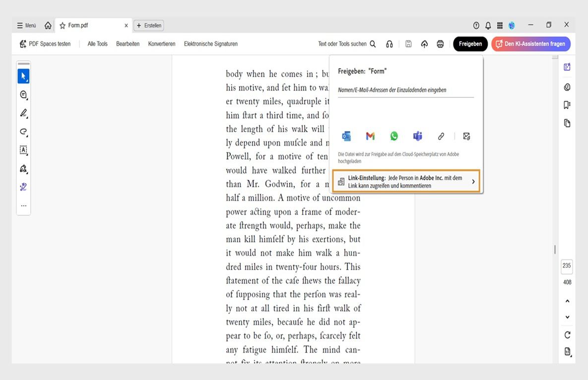Open the ellipsis for more tools
Image resolution: width=588 pixels, height=380 pixels.
23,205
